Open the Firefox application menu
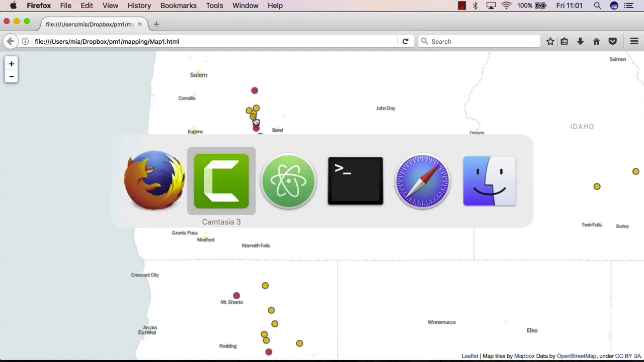 coord(39,6)
